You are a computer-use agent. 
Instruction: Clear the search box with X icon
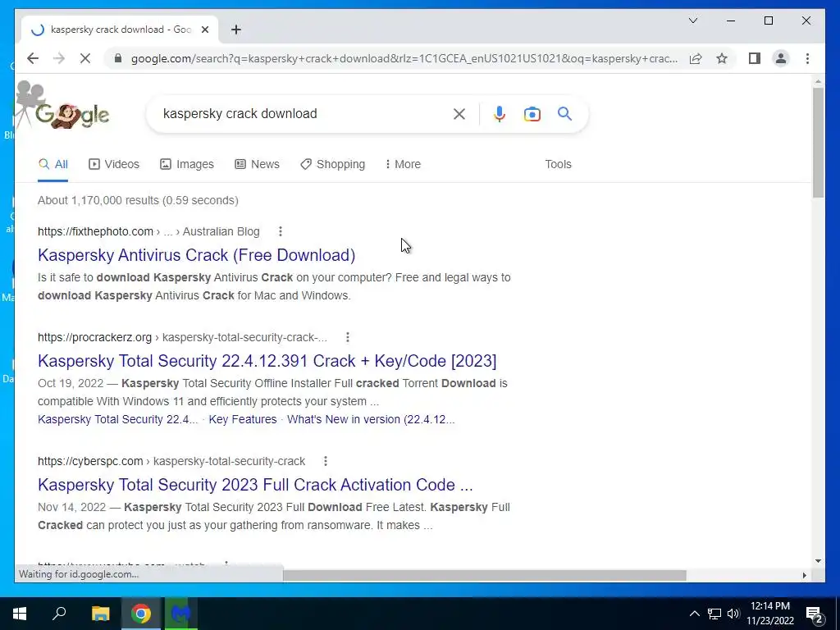[459, 114]
